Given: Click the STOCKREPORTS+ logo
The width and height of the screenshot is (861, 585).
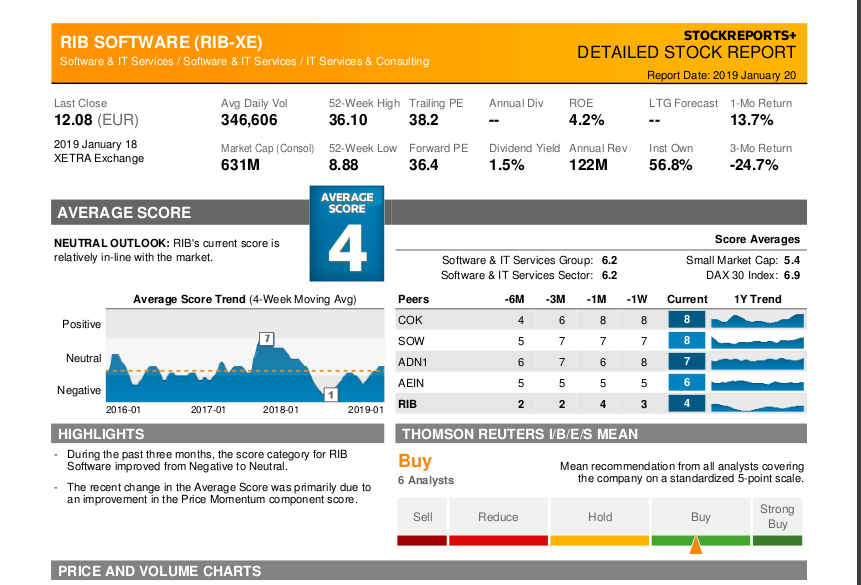Looking at the screenshot, I should [x=741, y=32].
